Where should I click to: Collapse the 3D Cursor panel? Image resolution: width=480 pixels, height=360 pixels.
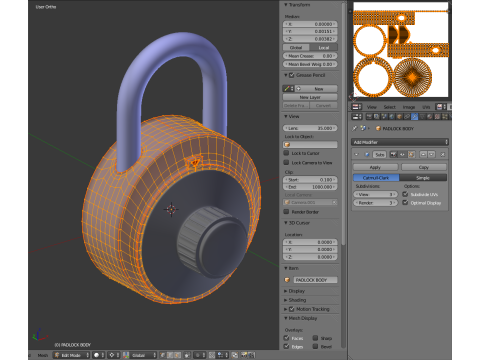tap(286, 223)
